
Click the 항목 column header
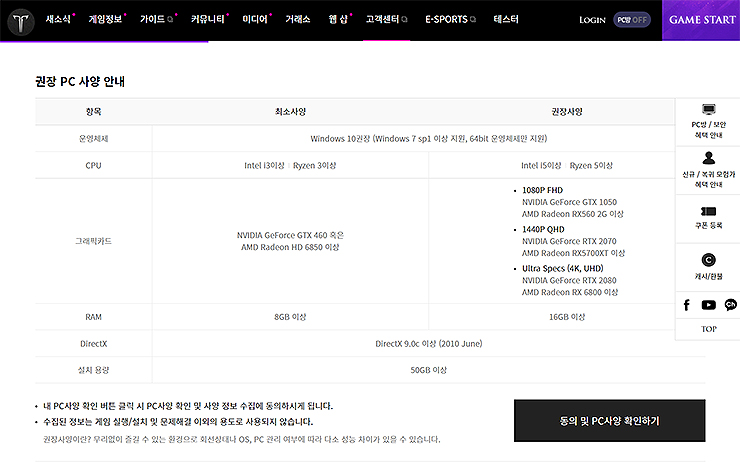point(93,112)
